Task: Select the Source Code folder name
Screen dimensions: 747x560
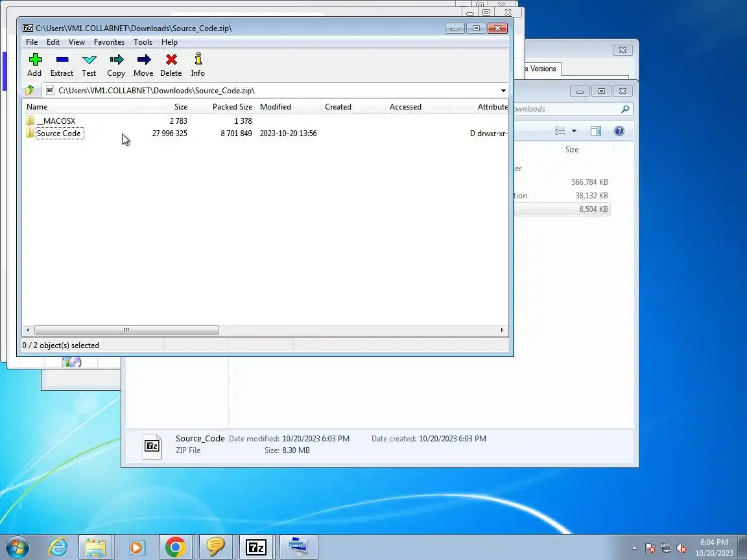Action: (x=59, y=134)
